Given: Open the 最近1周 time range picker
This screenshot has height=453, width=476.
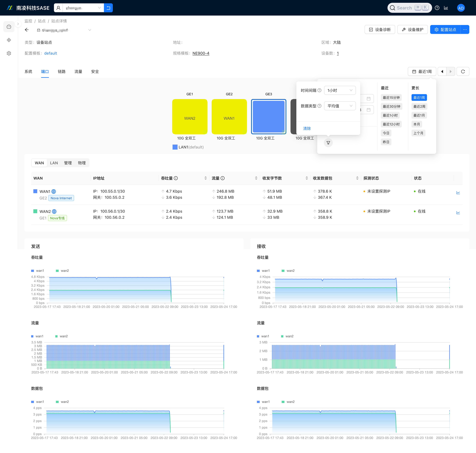Looking at the screenshot, I should coord(422,72).
